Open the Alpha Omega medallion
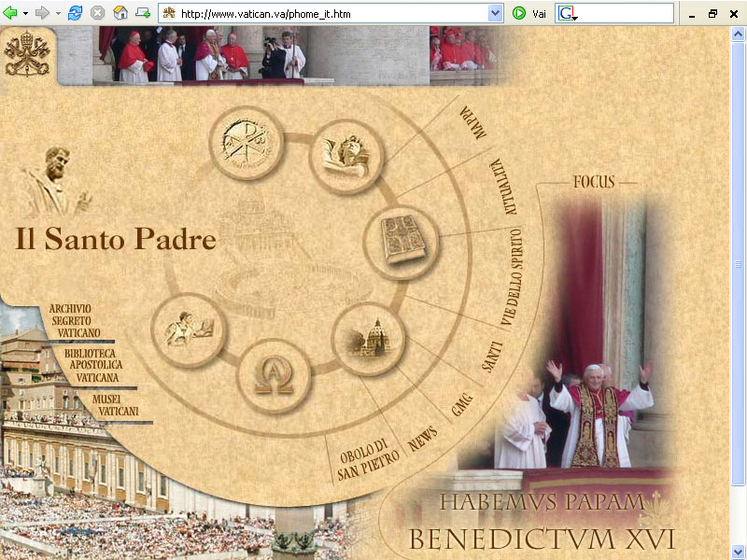Screen dimensions: 747x560 tap(274, 377)
